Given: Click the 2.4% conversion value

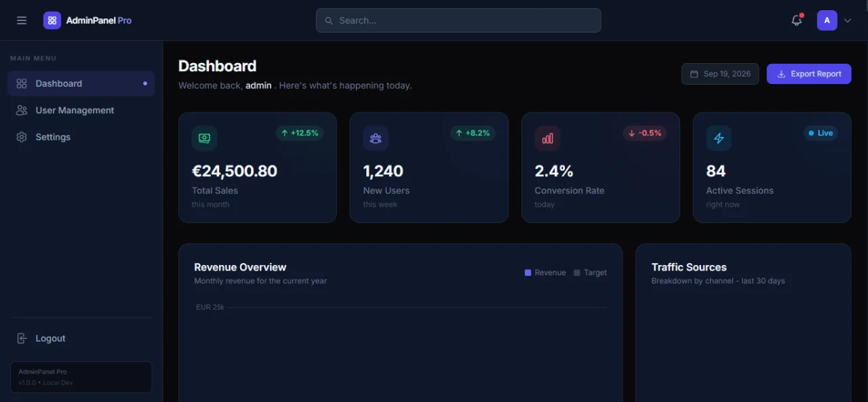Looking at the screenshot, I should click(554, 171).
